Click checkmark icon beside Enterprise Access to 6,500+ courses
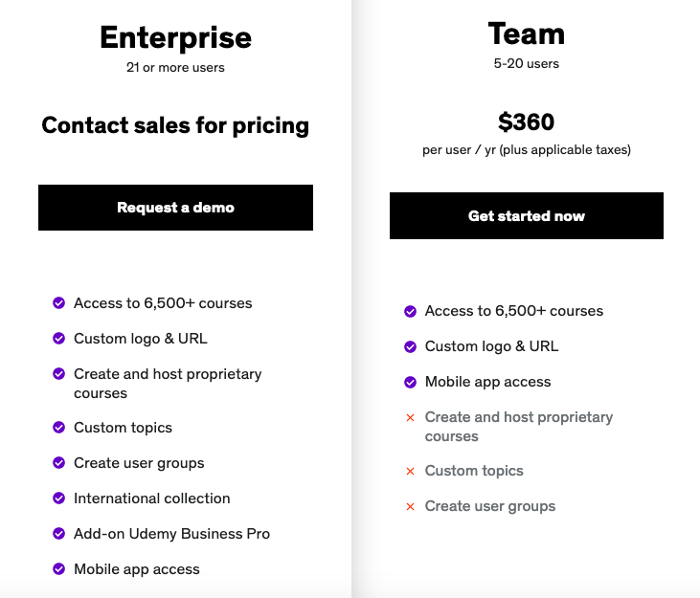The image size is (700, 598). [58, 303]
